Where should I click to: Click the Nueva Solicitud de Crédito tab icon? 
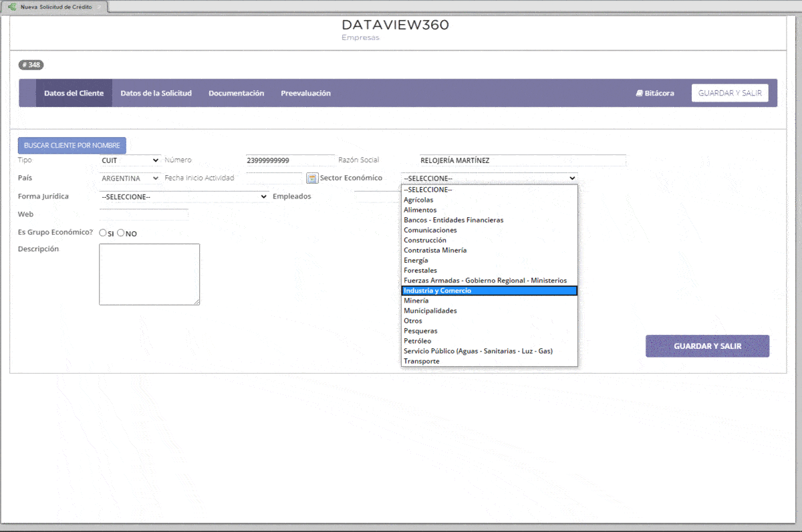(x=12, y=6)
